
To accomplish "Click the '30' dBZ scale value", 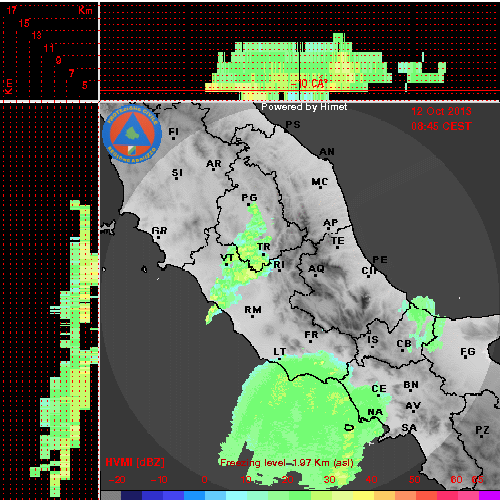I will click(329, 480).
